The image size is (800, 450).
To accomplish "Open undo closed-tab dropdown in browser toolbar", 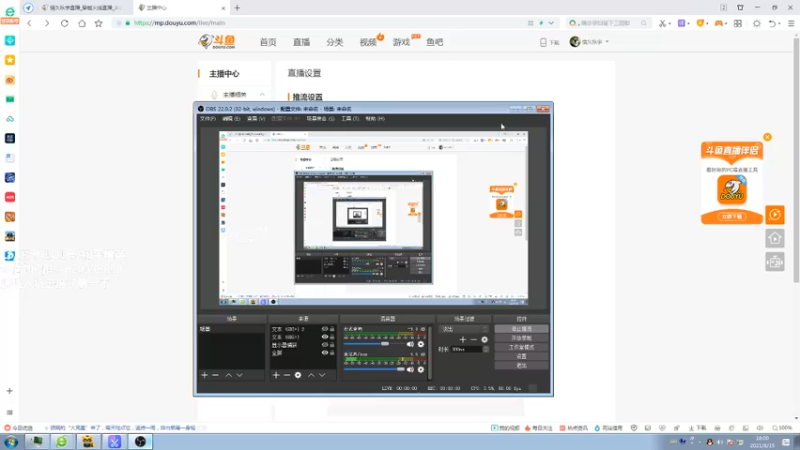I will 780,23.
